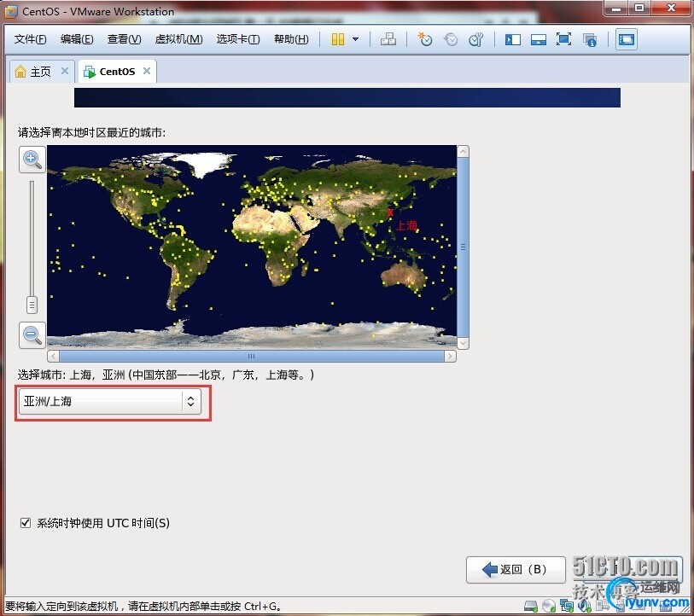Viewport: 694px width, 616px height.
Task: Open the 选项卡(T) menu
Action: tap(238, 39)
